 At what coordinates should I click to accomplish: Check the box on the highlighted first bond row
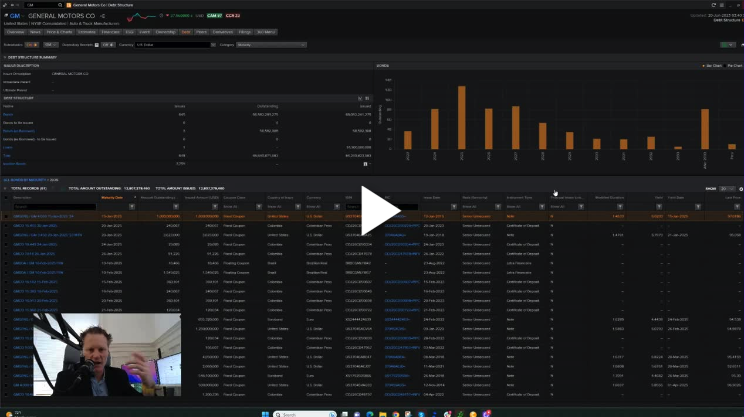(6, 216)
